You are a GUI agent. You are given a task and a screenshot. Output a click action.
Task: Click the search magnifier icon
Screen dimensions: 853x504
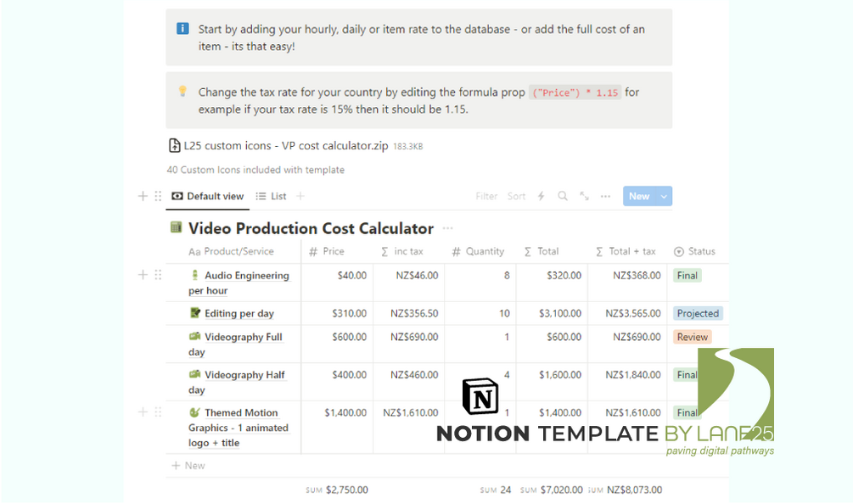click(563, 196)
